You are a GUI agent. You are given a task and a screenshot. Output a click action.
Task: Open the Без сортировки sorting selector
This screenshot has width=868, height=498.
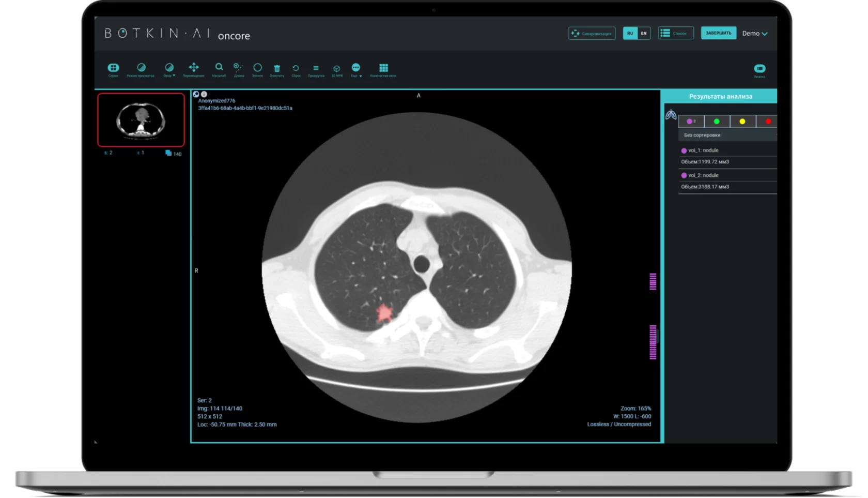(x=727, y=135)
